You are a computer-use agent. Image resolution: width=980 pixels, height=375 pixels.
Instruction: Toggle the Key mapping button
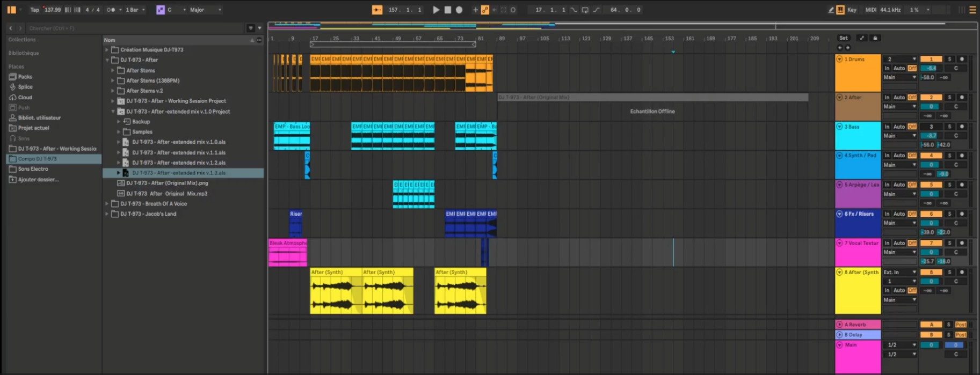pos(852,10)
